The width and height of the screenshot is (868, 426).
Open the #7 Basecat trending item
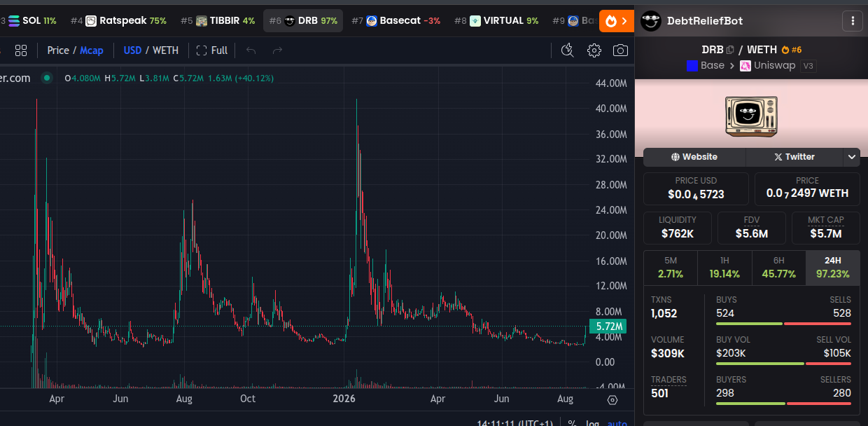point(396,21)
